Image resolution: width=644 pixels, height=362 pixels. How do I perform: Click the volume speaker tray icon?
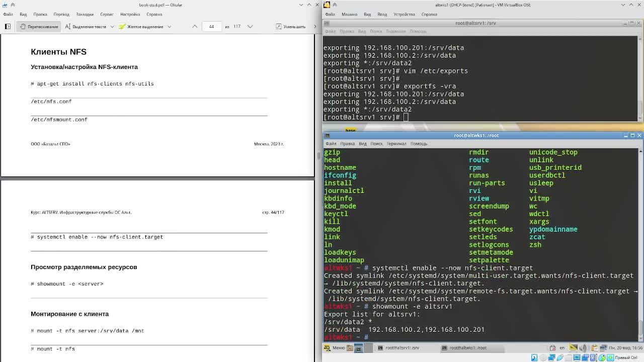584,348
